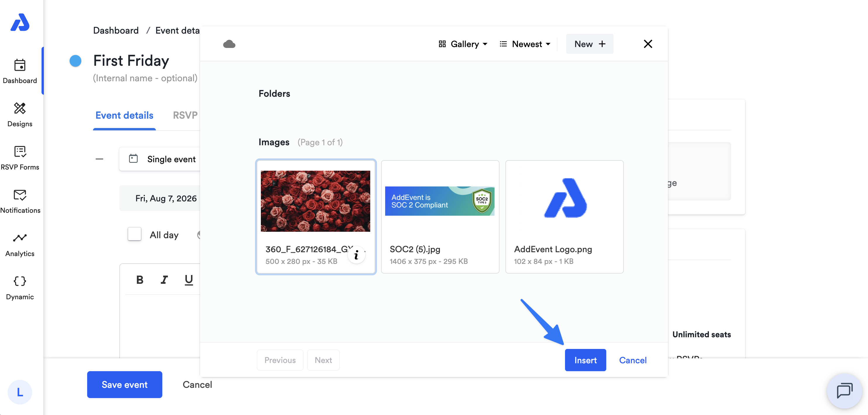Open the Fri, Aug 7, 2026 date picker

[160, 198]
